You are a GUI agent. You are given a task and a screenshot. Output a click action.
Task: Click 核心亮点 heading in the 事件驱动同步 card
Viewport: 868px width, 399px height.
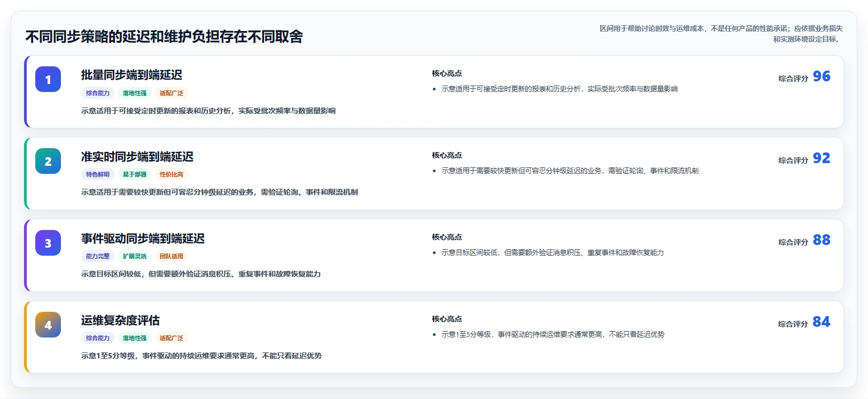[447, 237]
